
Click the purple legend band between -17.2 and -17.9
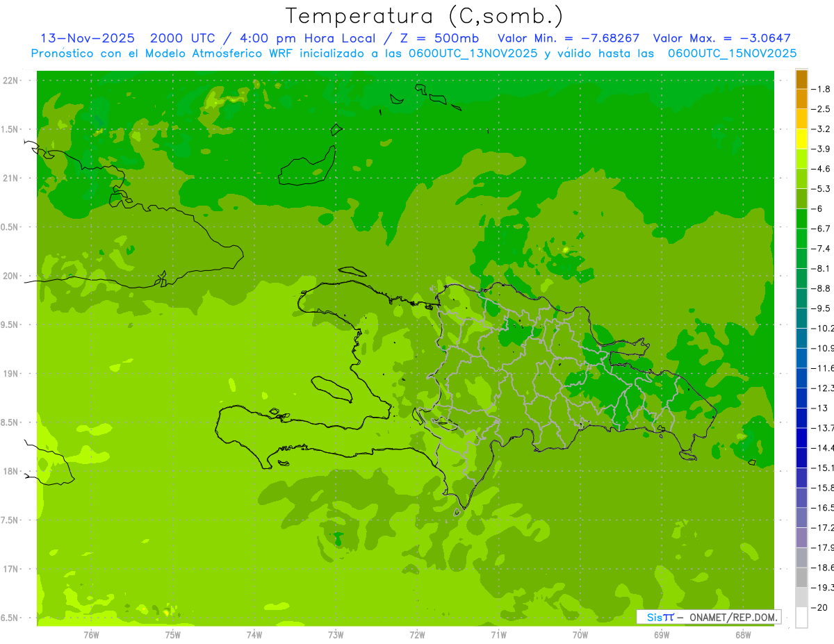click(x=801, y=538)
